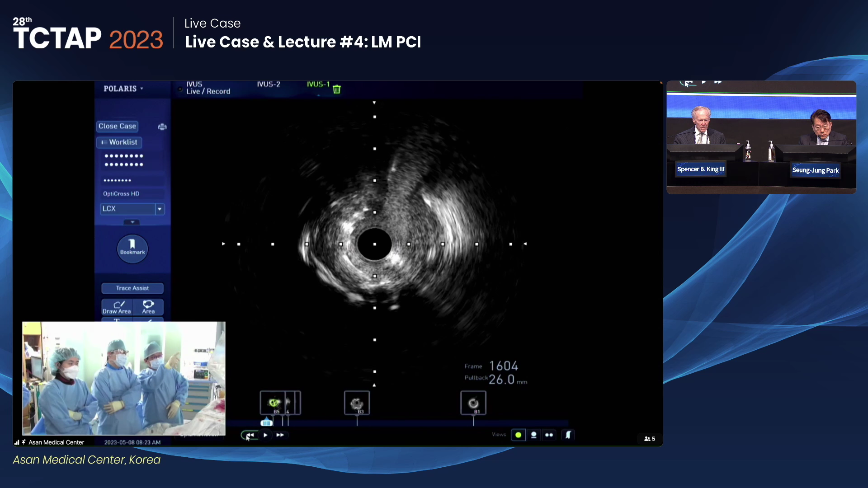Click the signal strength icon
The width and height of the screenshot is (868, 488).
coord(17,442)
